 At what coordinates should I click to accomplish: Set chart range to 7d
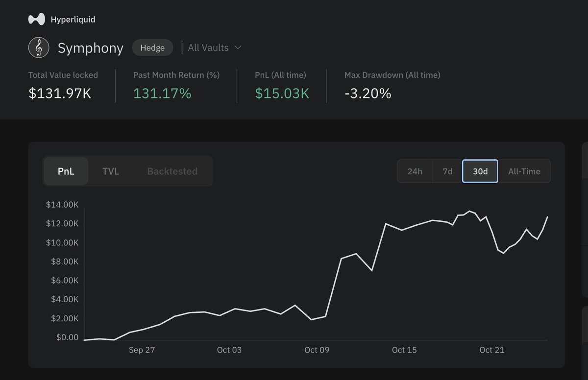tap(447, 171)
